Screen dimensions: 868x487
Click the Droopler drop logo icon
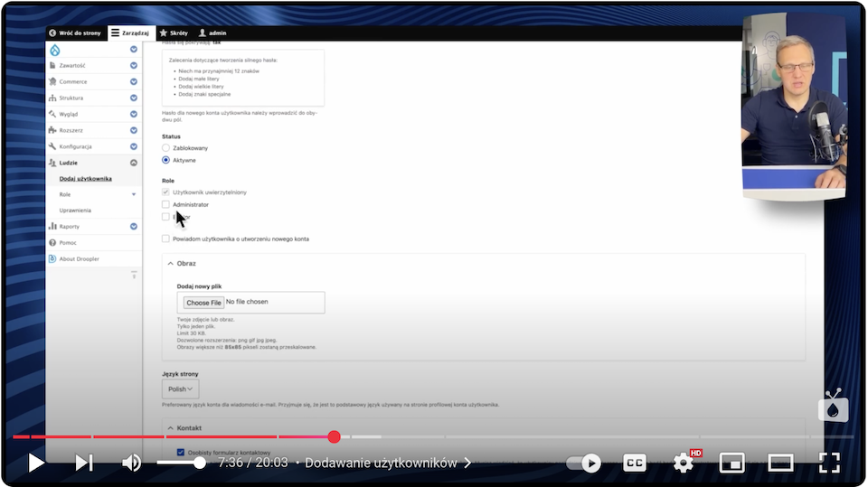55,50
